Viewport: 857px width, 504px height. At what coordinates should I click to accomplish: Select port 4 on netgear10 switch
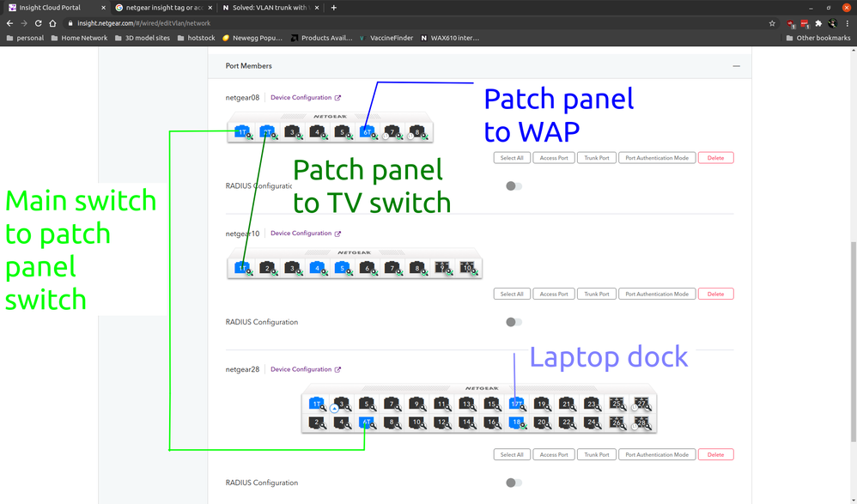[317, 268]
